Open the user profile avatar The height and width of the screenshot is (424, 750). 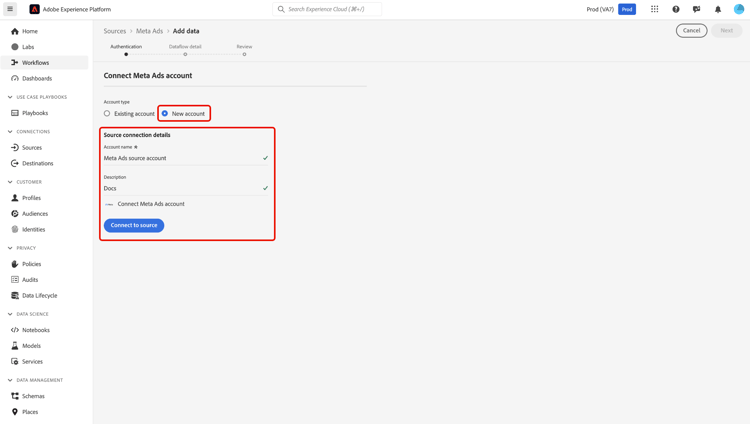(x=739, y=9)
